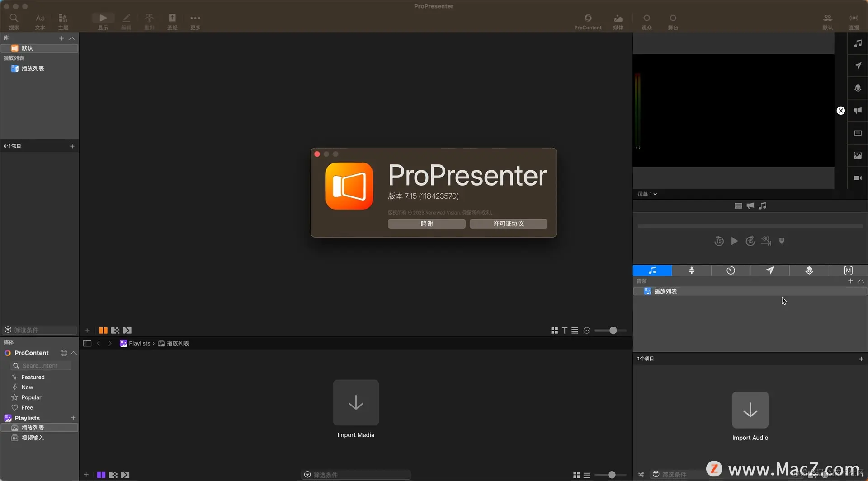Switch to the Macros [M] tab

click(848, 271)
